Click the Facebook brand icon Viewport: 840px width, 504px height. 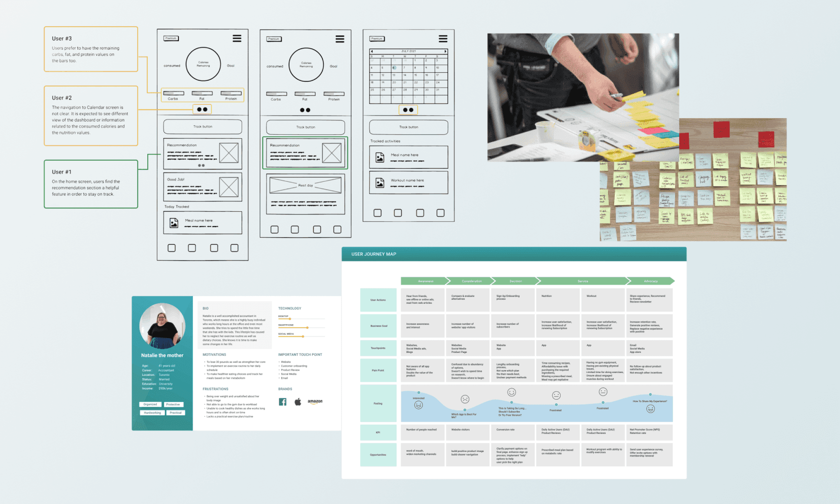[283, 402]
